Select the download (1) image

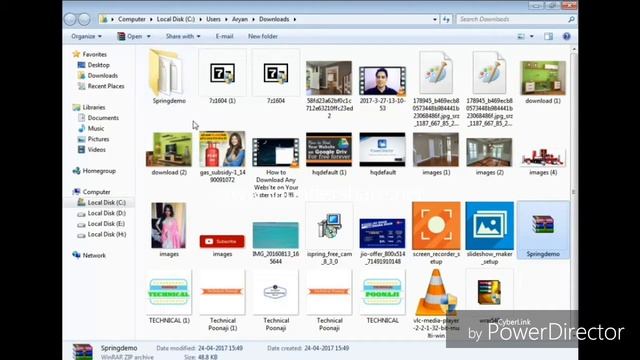pyautogui.click(x=543, y=78)
